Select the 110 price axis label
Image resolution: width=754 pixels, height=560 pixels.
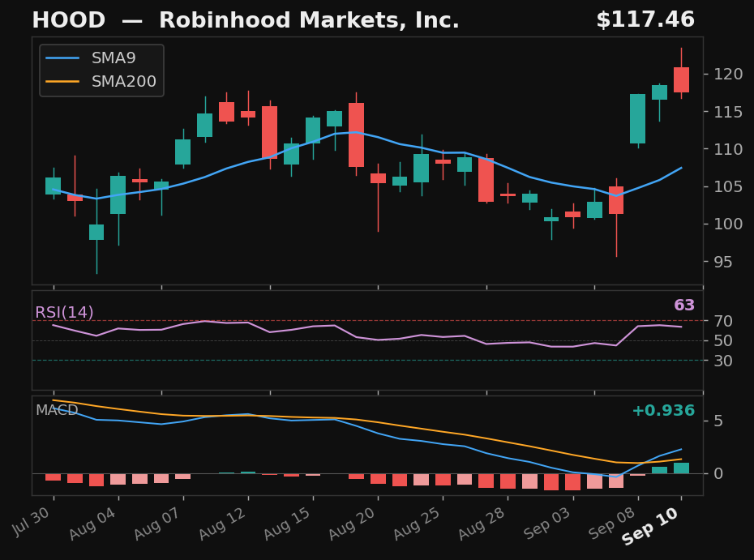tap(728, 149)
